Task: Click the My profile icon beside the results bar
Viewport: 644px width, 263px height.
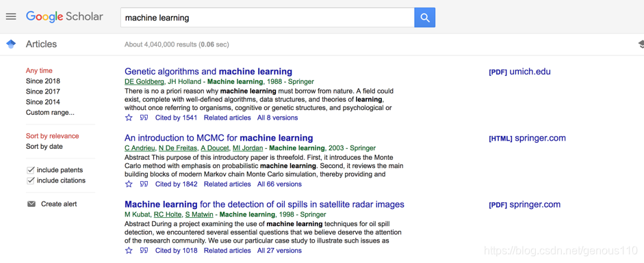Action: [x=641, y=44]
